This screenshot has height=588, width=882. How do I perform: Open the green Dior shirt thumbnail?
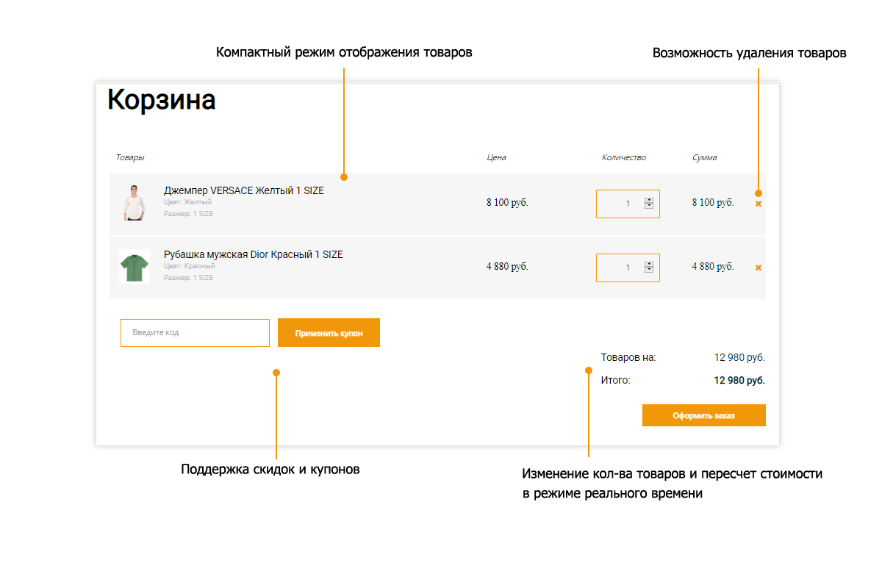(134, 267)
